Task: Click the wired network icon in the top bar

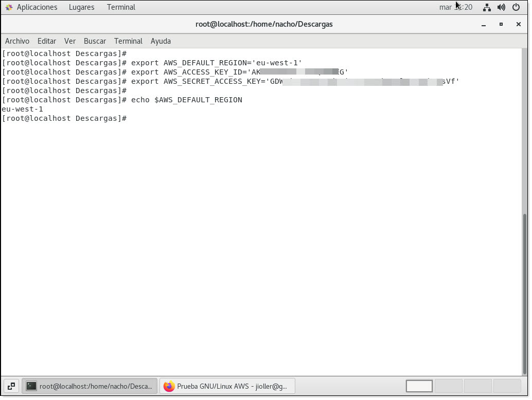Action: pos(487,7)
